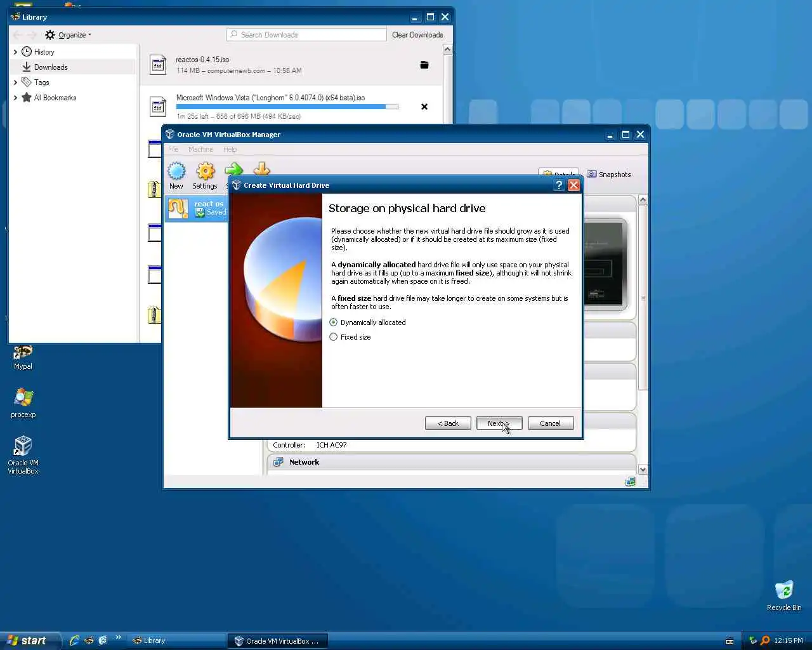This screenshot has width=812, height=650.
Task: Open VirtualBox Settings gear icon
Action: point(206,171)
